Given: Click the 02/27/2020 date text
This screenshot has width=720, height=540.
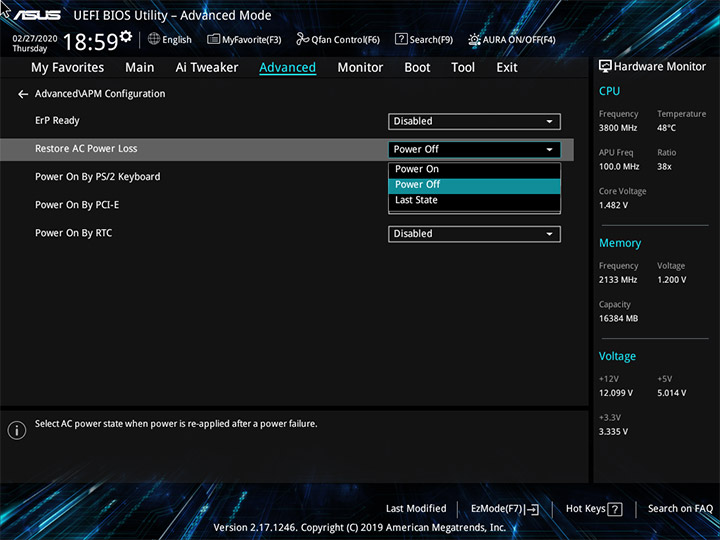Looking at the screenshot, I should point(35,39).
